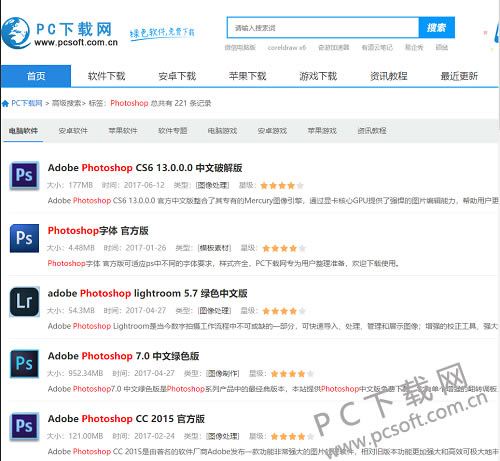The width and height of the screenshot is (500, 461).
Task: Click the star rating of Photoshop字体
Action: coord(284,248)
